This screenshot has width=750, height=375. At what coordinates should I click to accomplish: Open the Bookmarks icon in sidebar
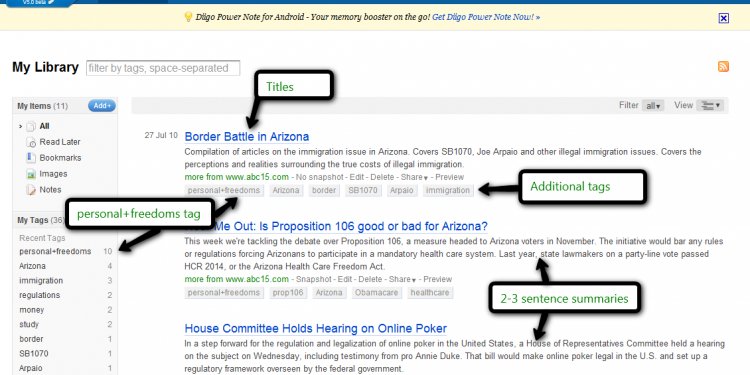(x=31, y=157)
